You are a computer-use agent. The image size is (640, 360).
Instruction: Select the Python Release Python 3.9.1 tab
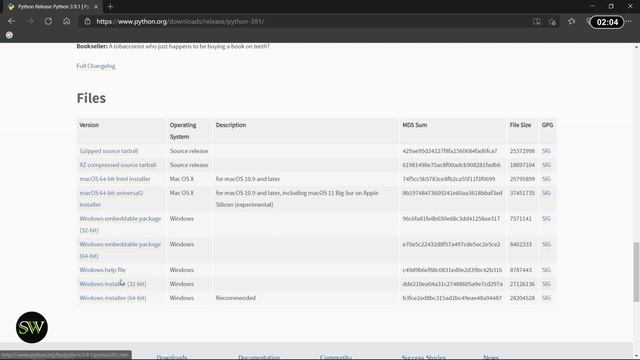pyautogui.click(x=52, y=7)
